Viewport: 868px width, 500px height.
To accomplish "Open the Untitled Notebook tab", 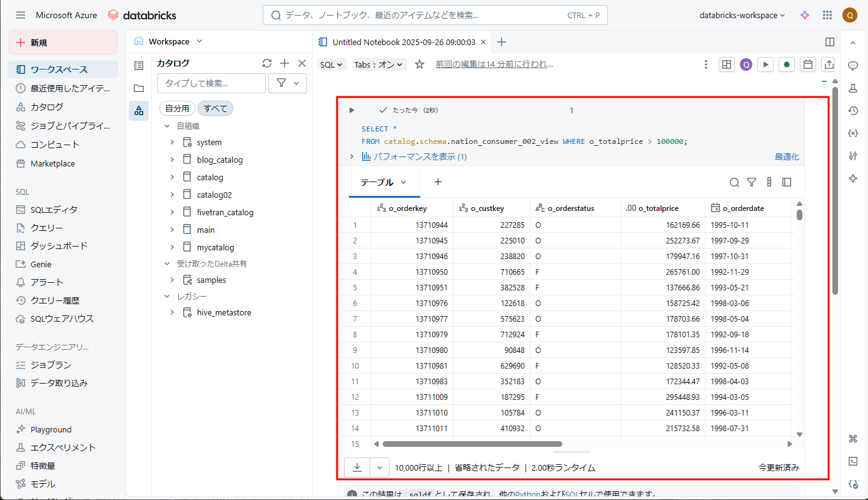I will (x=403, y=42).
